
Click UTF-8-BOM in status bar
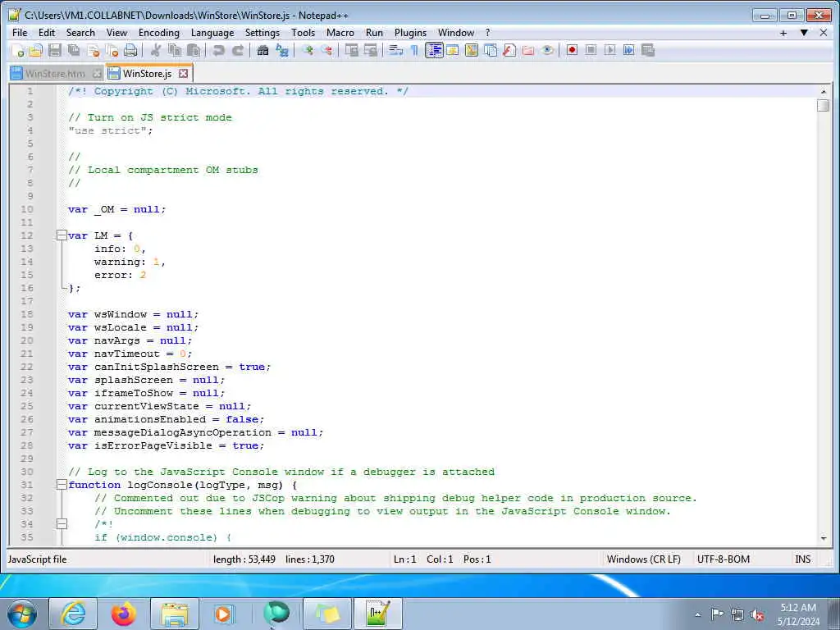[724, 559]
